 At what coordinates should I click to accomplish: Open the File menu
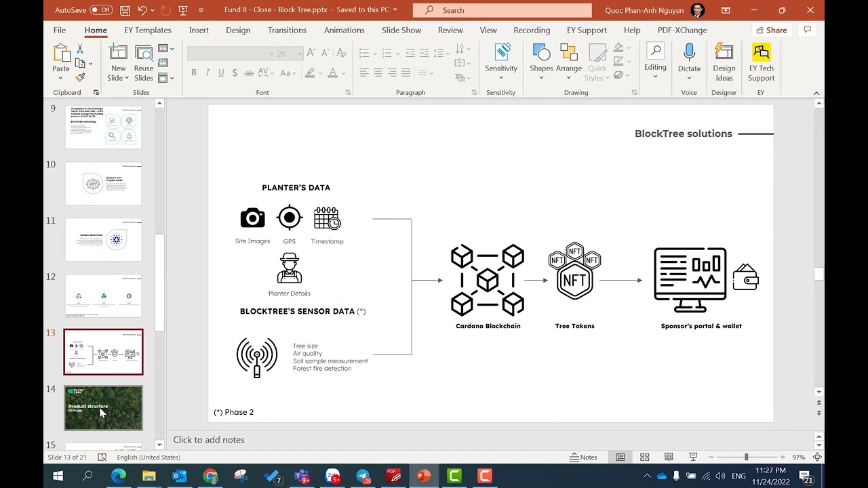(x=60, y=30)
